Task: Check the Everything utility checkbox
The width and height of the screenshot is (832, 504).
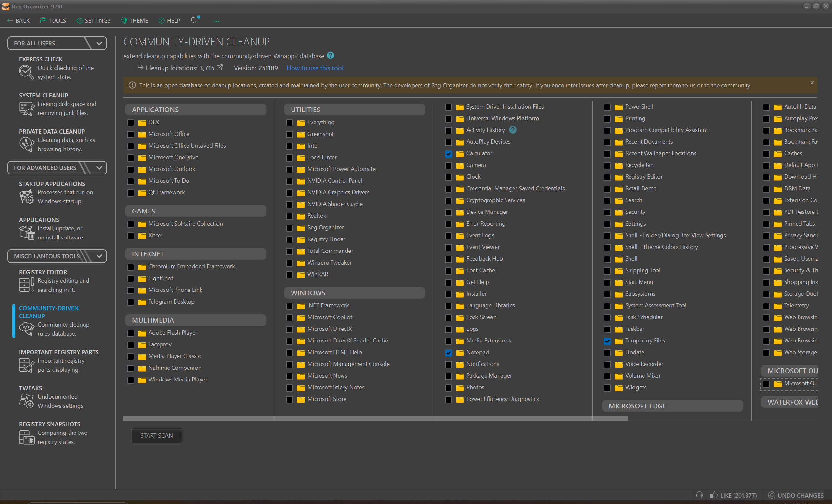Action: click(289, 123)
